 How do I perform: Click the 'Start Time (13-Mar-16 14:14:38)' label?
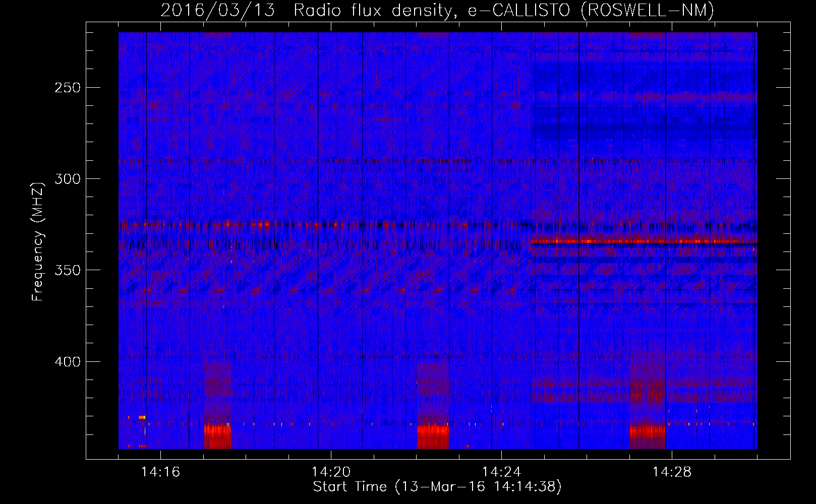437,487
